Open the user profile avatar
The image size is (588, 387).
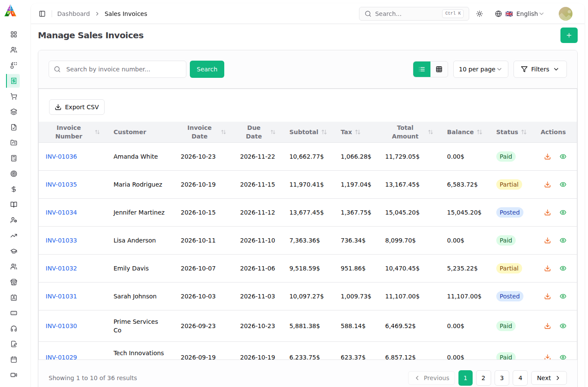[566, 14]
